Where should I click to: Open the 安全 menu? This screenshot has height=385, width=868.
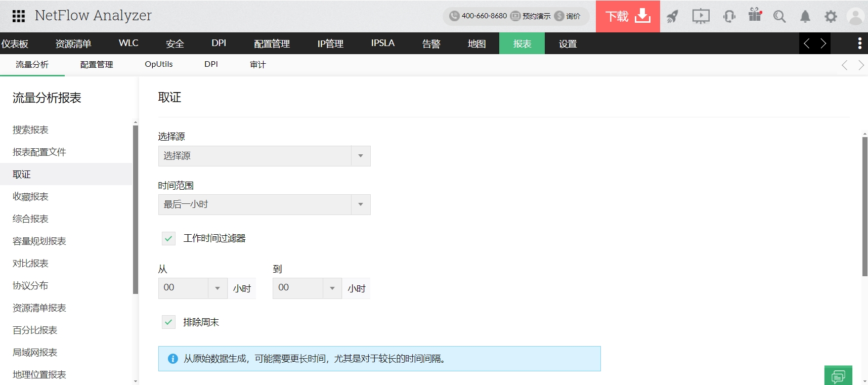(175, 44)
